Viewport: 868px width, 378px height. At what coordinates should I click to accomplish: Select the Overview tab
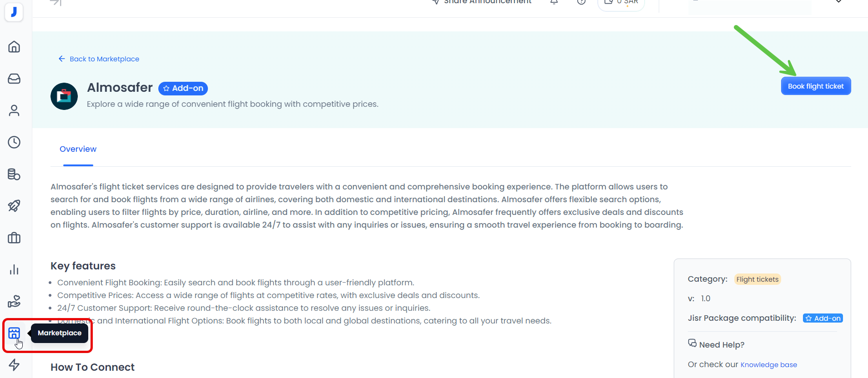[x=78, y=149]
